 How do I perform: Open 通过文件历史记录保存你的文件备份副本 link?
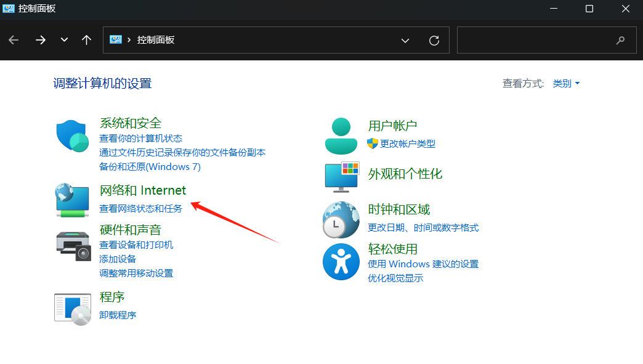click(182, 153)
